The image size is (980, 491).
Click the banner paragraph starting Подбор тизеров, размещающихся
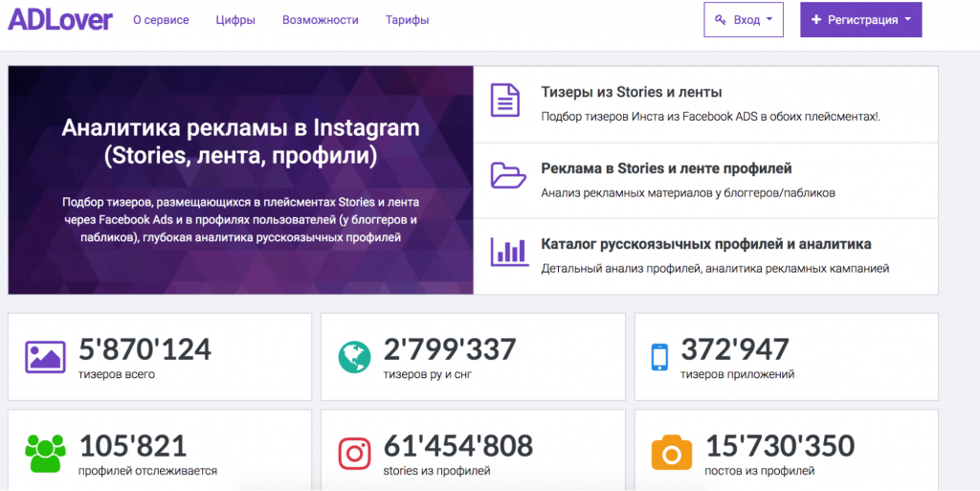[x=240, y=220]
